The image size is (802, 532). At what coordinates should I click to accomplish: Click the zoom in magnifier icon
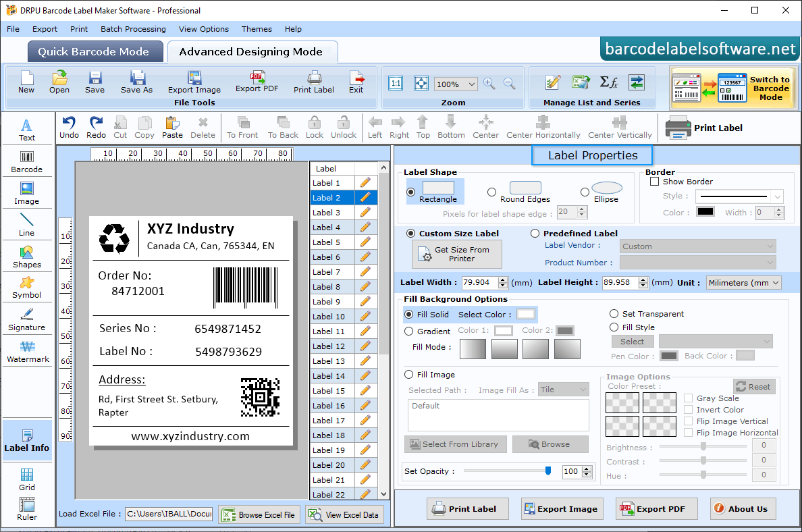(489, 84)
